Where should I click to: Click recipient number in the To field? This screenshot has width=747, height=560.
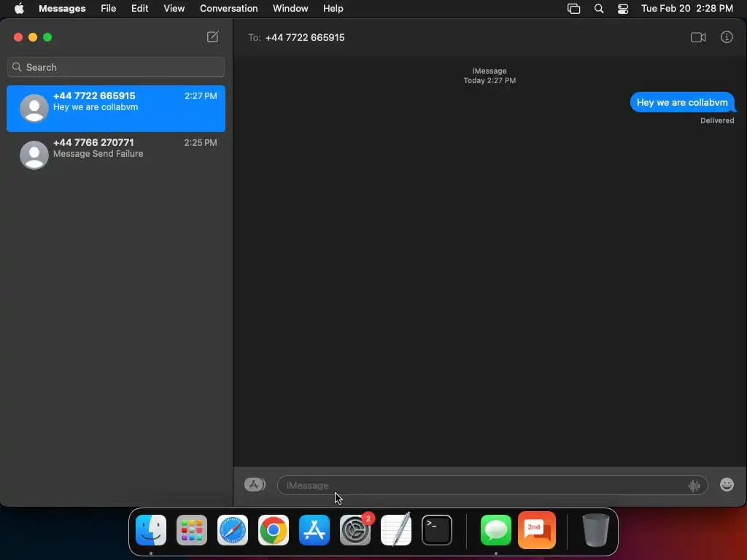click(x=305, y=37)
